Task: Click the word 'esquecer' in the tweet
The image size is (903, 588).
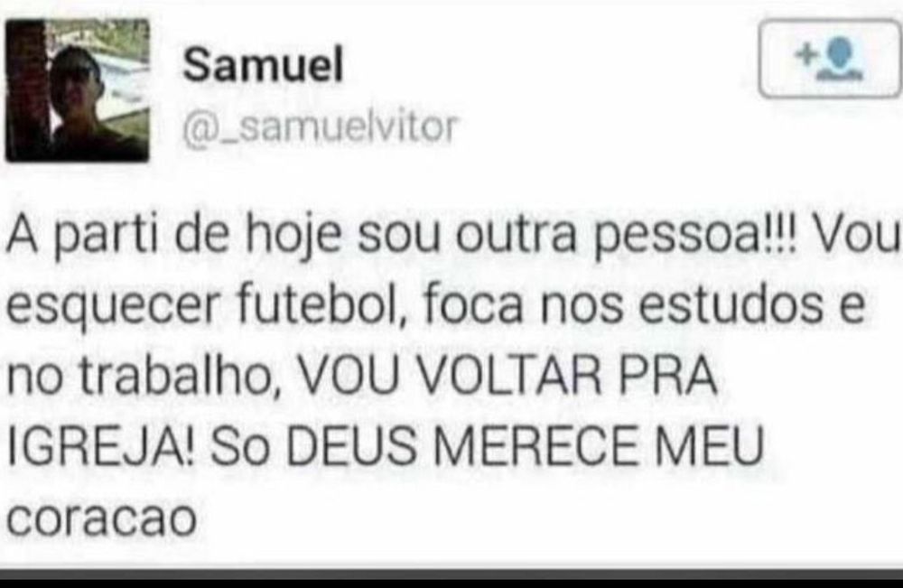Action: tap(113, 307)
